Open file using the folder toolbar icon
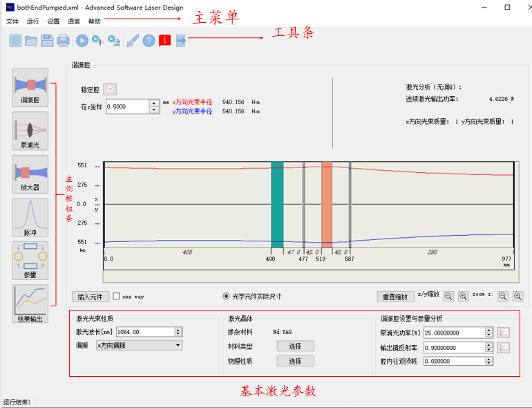 pos(31,41)
